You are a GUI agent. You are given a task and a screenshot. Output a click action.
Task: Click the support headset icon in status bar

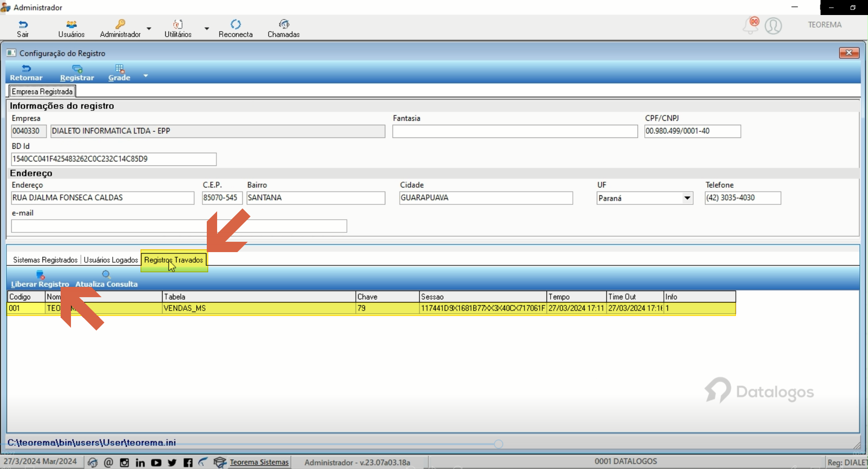coord(93,462)
